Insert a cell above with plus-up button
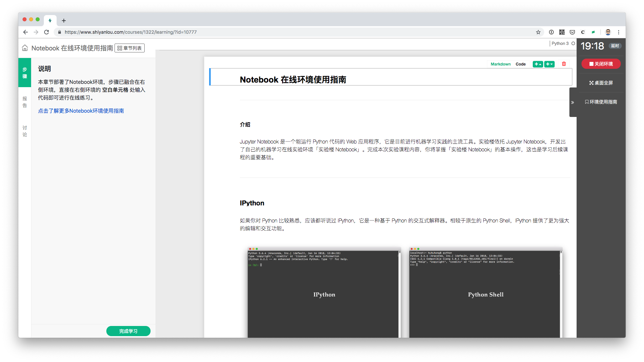The image size is (644, 362). (538, 64)
